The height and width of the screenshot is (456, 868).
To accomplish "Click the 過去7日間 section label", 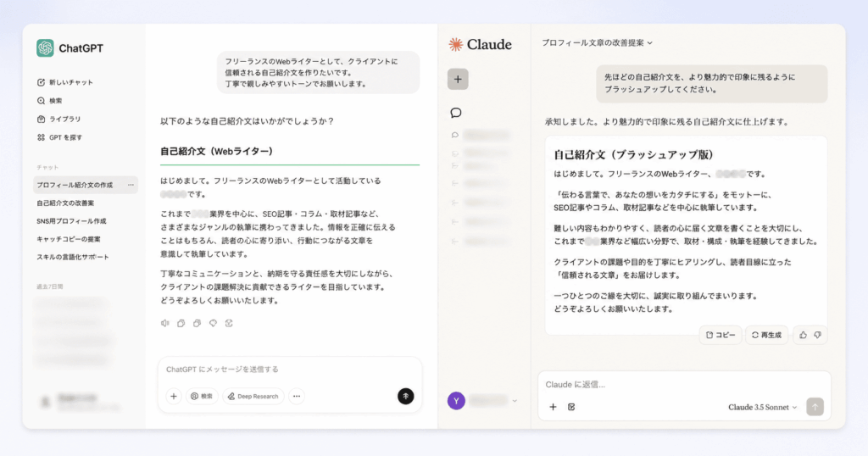I will pyautogui.click(x=50, y=286).
